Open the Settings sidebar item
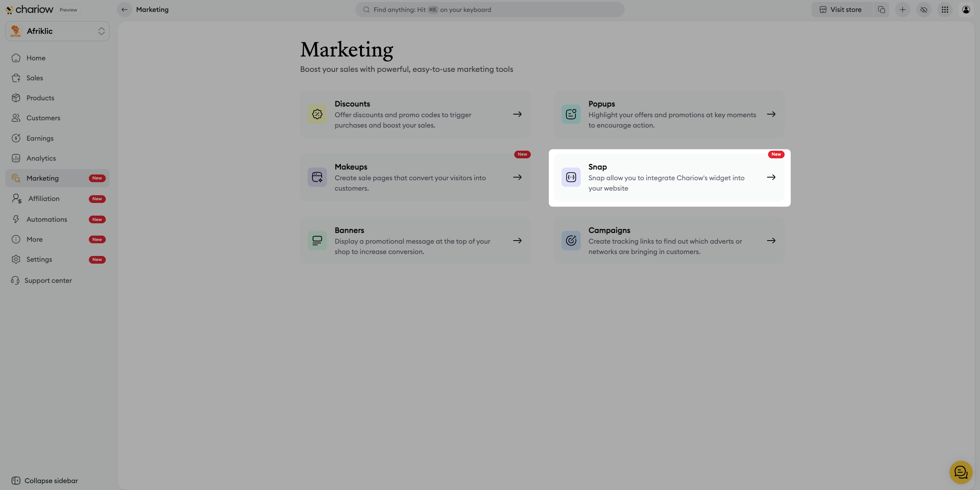This screenshot has width=980, height=490. pyautogui.click(x=39, y=259)
